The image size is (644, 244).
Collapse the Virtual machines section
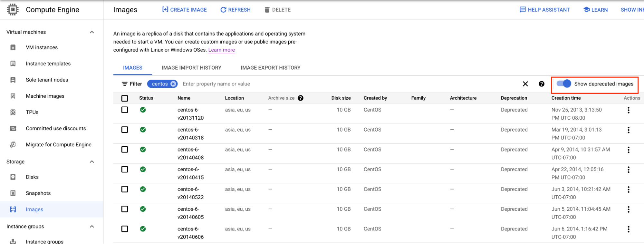coord(92,32)
